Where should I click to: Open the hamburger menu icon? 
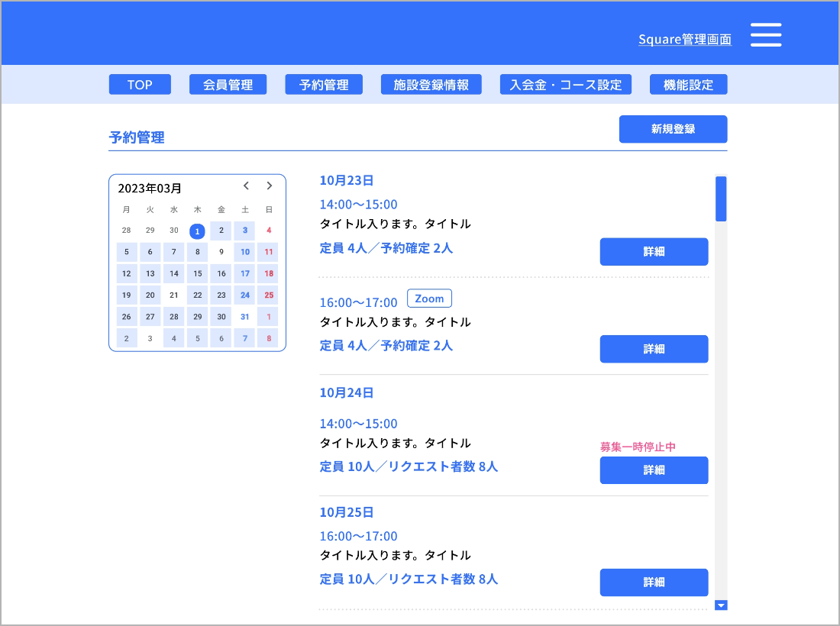pos(765,35)
